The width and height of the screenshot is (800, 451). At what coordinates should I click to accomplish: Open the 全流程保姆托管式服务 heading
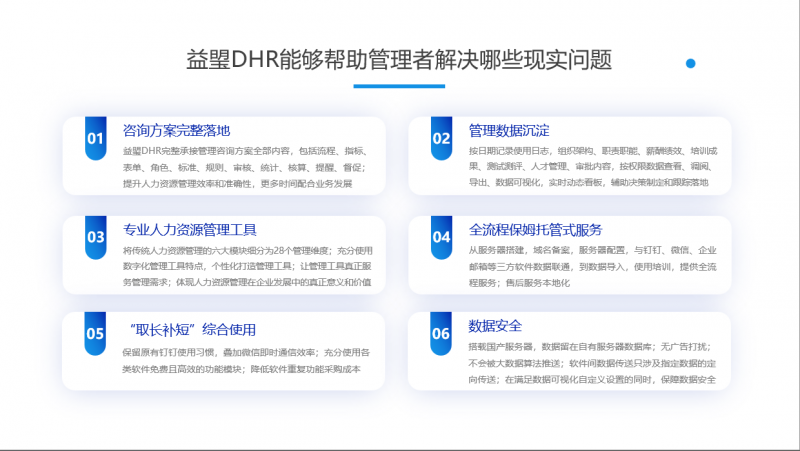[x=536, y=228]
